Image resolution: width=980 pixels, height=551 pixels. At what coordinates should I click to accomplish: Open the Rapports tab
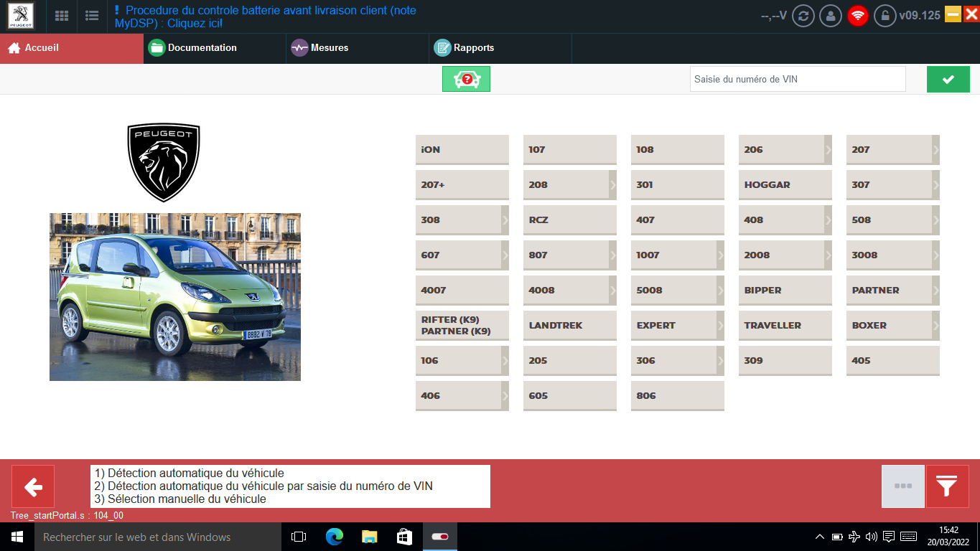[x=500, y=48]
